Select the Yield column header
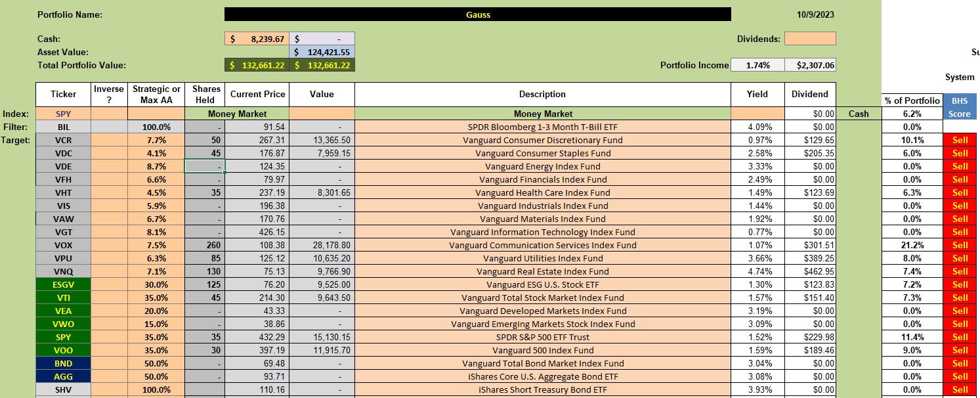The width and height of the screenshot is (980, 398). 757,94
